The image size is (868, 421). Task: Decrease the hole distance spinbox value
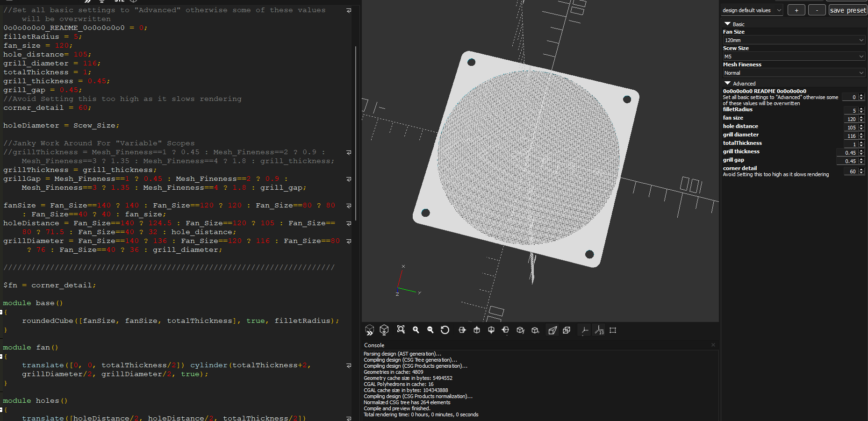[861, 129]
